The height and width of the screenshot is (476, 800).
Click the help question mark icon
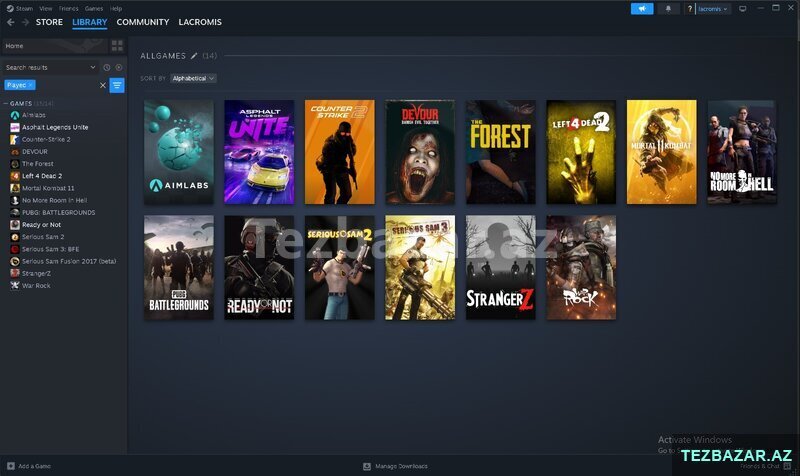(x=690, y=9)
